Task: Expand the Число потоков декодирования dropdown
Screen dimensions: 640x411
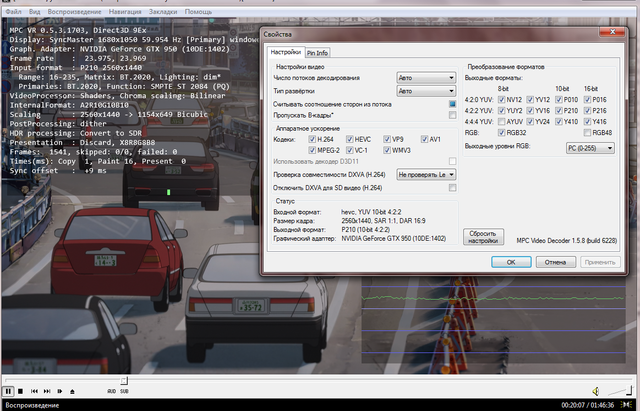Action: 426,78
